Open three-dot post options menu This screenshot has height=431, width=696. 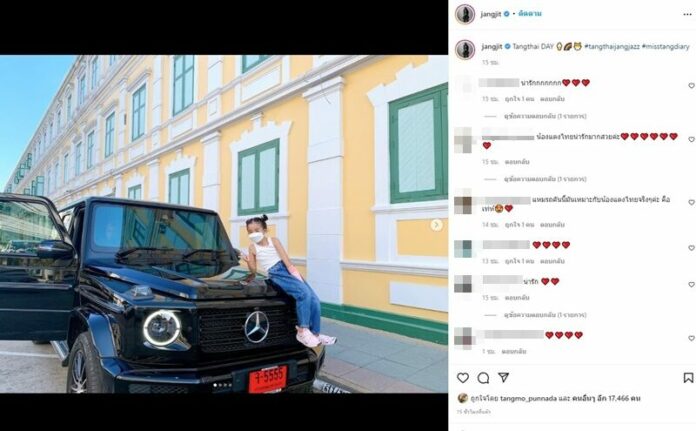[688, 15]
